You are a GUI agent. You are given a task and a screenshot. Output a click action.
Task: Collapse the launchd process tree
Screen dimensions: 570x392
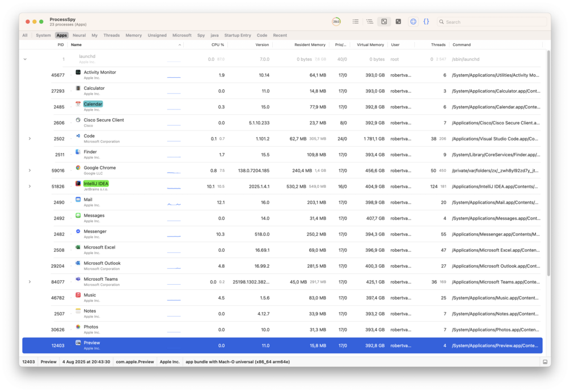tap(25, 59)
